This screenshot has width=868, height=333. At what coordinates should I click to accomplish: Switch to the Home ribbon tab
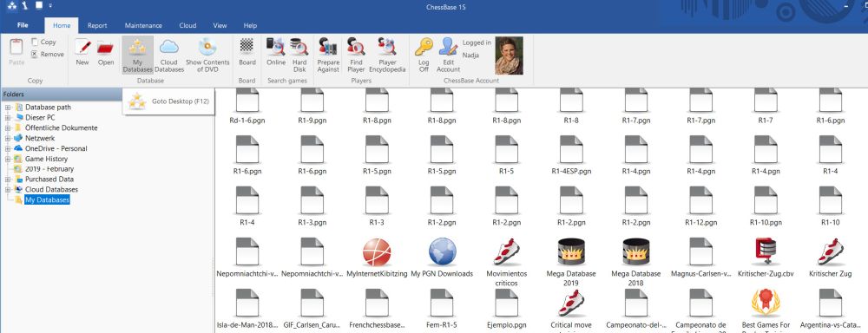tap(62, 25)
